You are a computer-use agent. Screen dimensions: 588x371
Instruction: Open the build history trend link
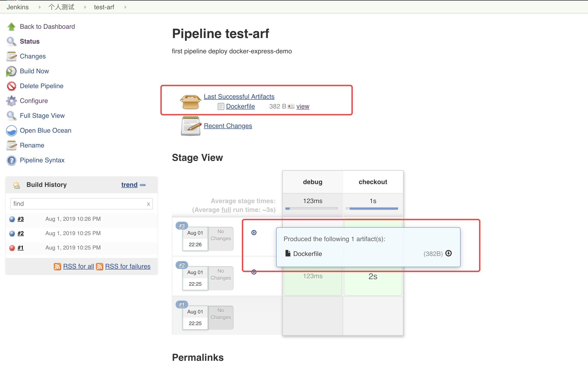pyautogui.click(x=129, y=185)
